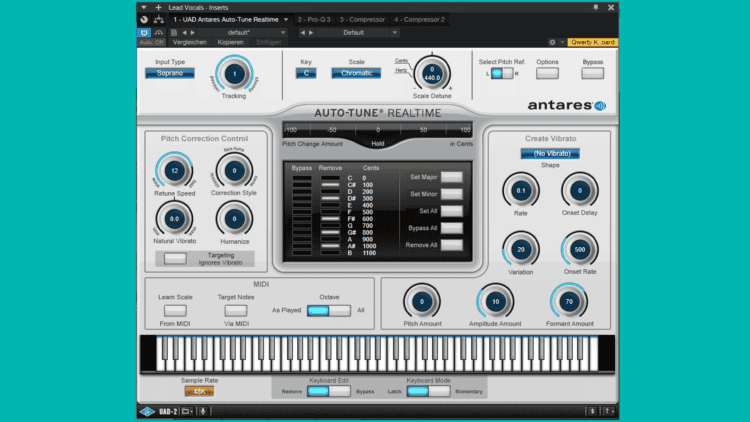
Task: Click the vibrato Rate knob
Action: coord(521,190)
